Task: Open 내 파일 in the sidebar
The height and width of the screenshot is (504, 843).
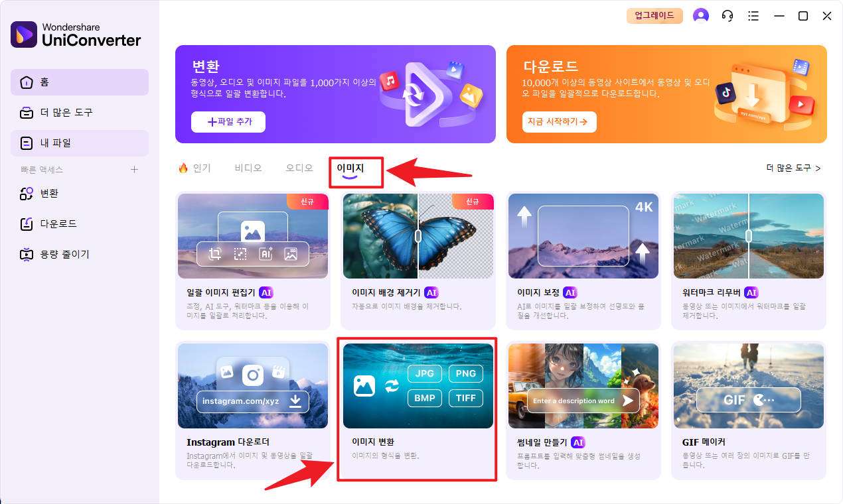Action: [80, 143]
